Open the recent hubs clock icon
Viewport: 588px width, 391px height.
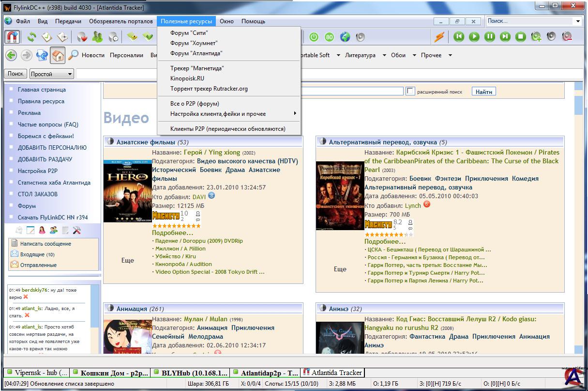pyautogui.click(x=113, y=37)
